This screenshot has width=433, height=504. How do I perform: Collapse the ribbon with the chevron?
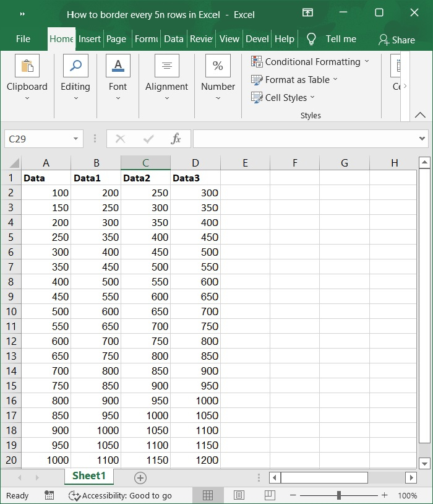(x=420, y=115)
